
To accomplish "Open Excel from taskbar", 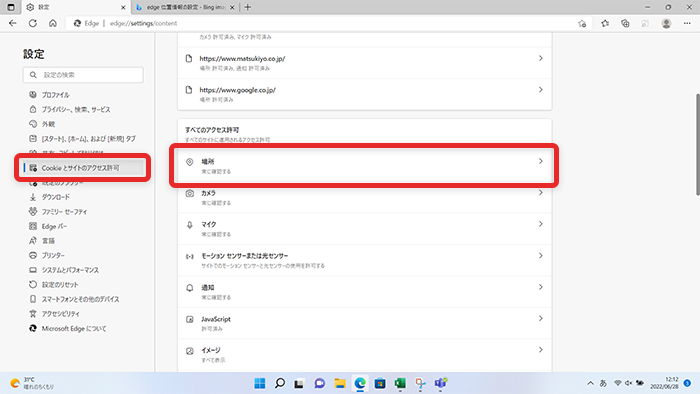I will click(400, 383).
